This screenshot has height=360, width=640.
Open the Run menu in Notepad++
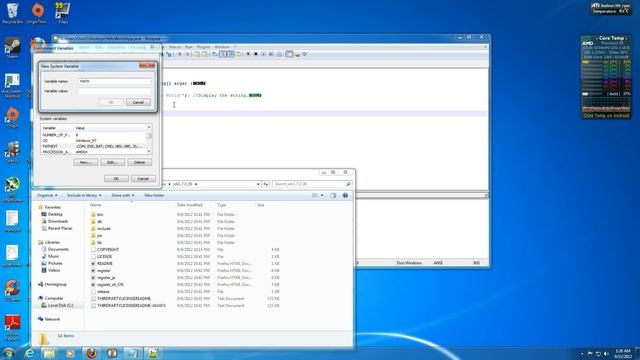189,47
